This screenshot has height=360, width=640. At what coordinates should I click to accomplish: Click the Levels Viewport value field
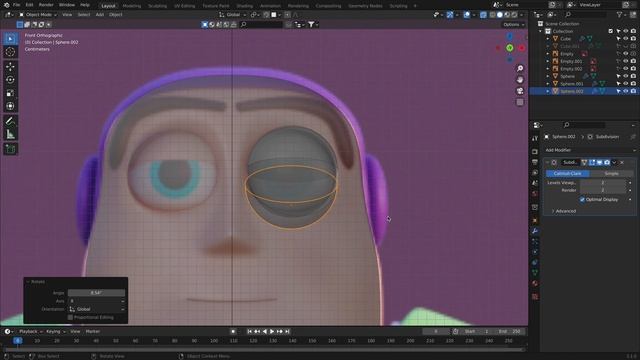(602, 183)
